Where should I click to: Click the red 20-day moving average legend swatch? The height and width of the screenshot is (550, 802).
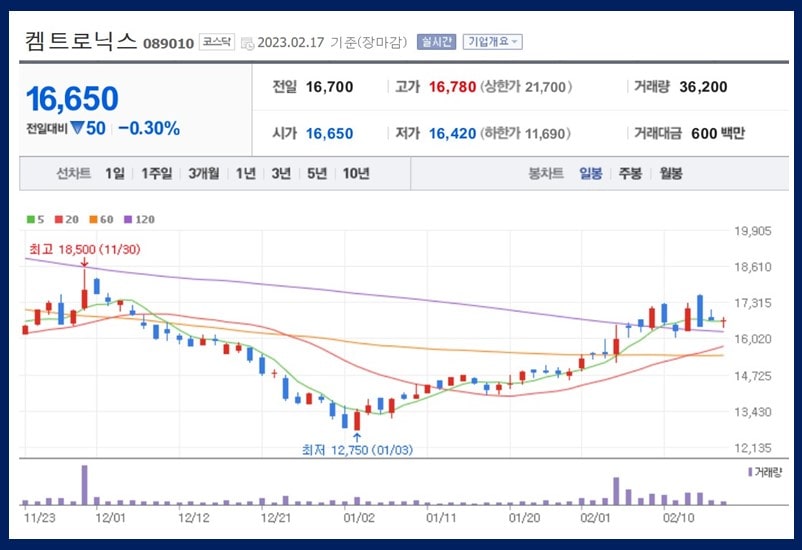59,219
